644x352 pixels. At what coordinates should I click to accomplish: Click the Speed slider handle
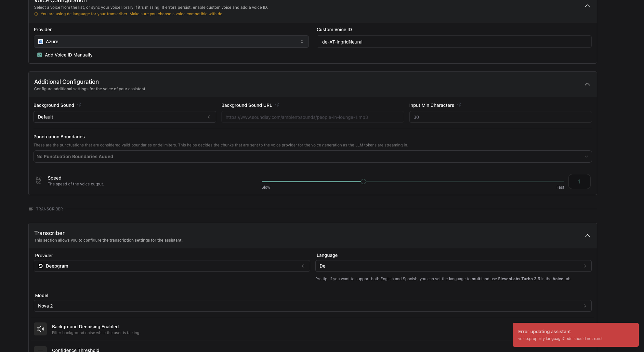[x=363, y=182]
